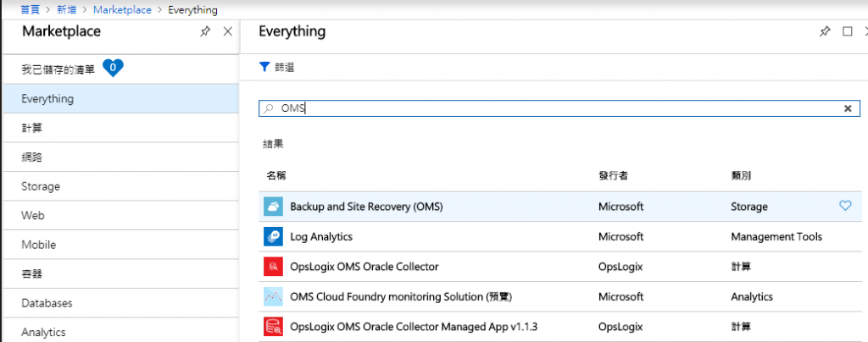The width and height of the screenshot is (868, 342).
Task: Select the Databases category
Action: click(121, 303)
